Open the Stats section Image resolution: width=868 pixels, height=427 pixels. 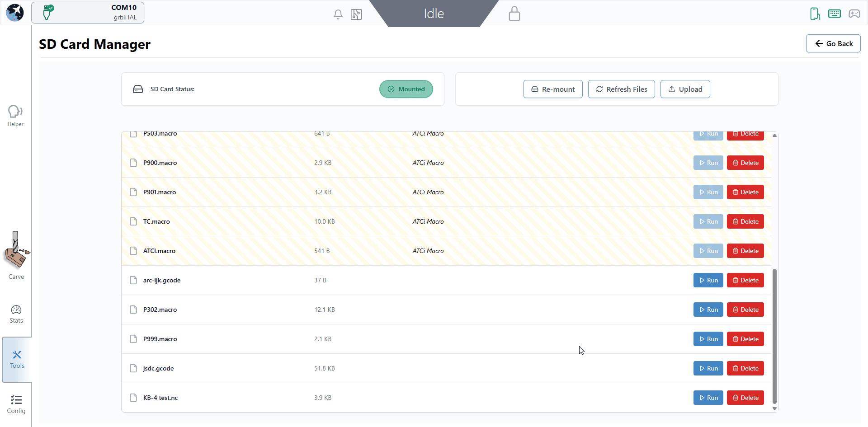click(16, 314)
